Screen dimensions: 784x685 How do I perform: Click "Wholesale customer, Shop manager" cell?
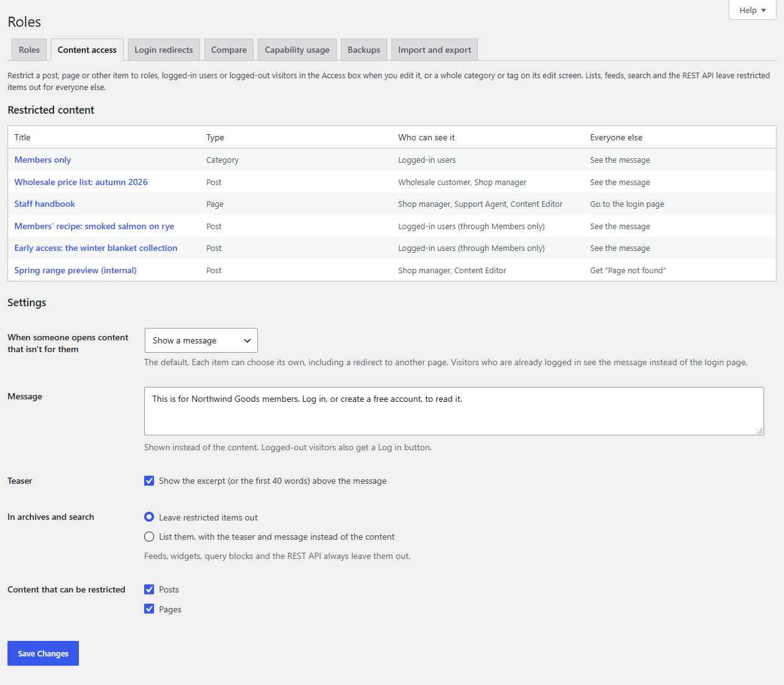tap(462, 182)
